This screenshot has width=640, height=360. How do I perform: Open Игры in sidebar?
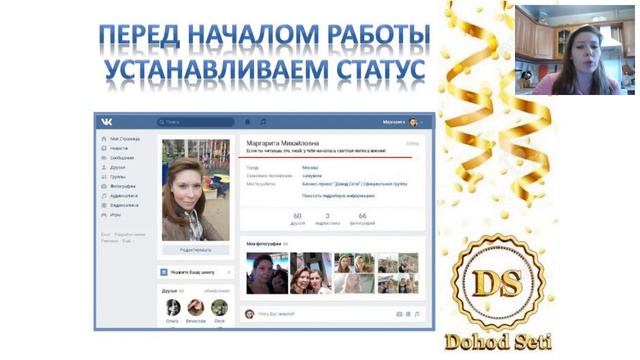click(x=116, y=215)
